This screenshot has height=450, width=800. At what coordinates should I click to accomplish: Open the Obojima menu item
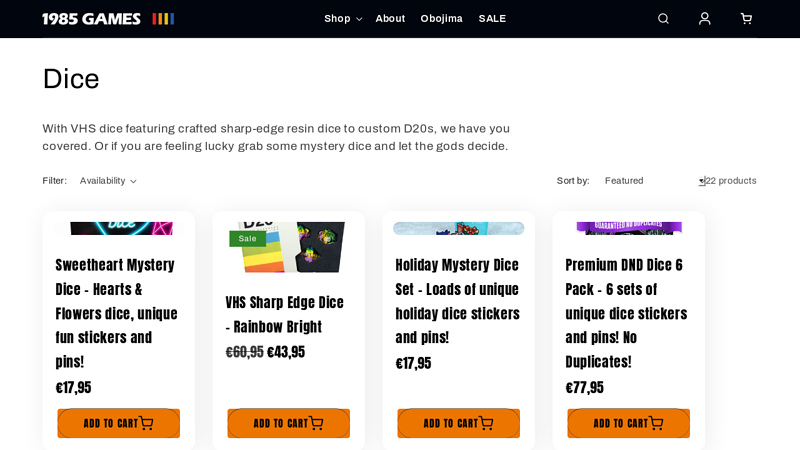click(441, 19)
